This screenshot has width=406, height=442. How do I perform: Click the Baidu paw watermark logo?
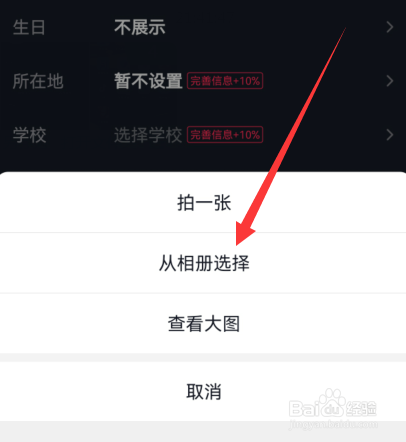point(331,403)
